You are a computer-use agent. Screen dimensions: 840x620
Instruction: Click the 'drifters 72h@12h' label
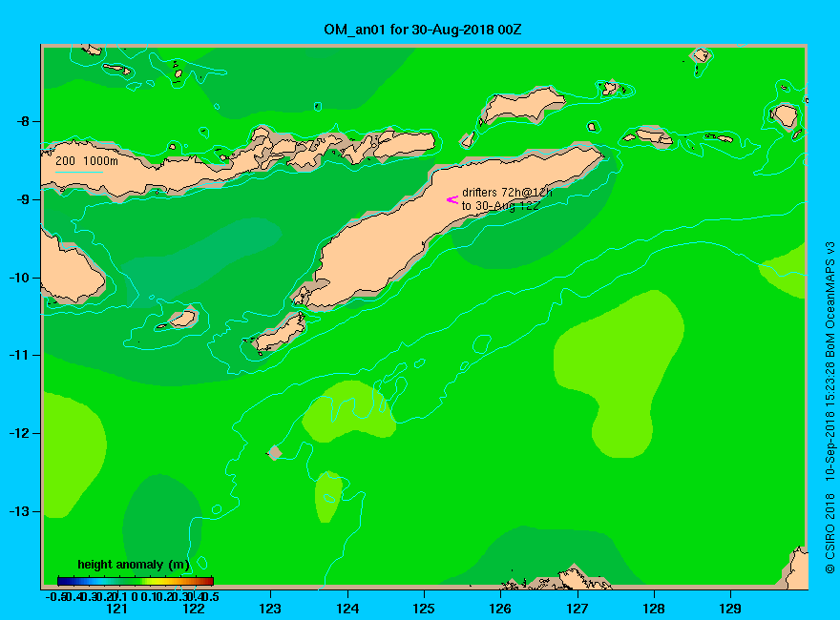pyautogui.click(x=507, y=193)
